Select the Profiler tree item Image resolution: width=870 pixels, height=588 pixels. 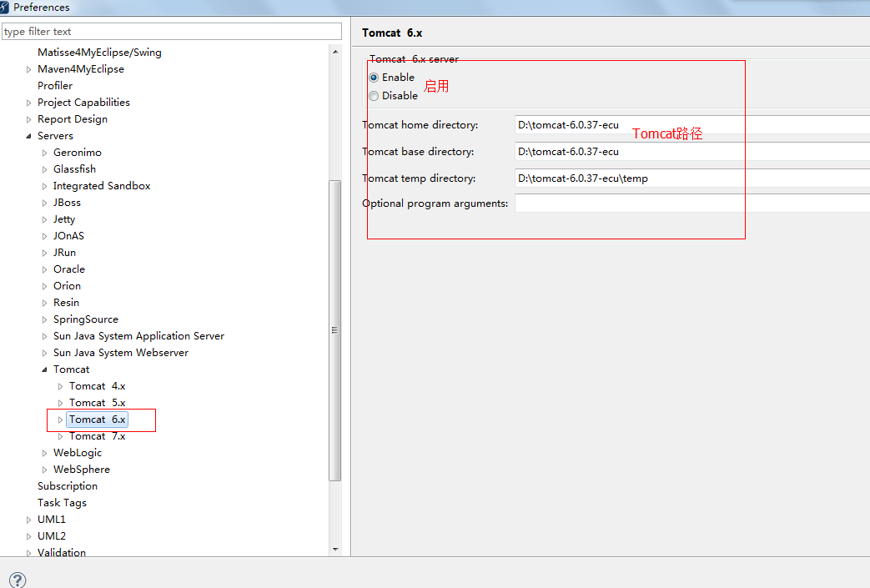point(55,85)
